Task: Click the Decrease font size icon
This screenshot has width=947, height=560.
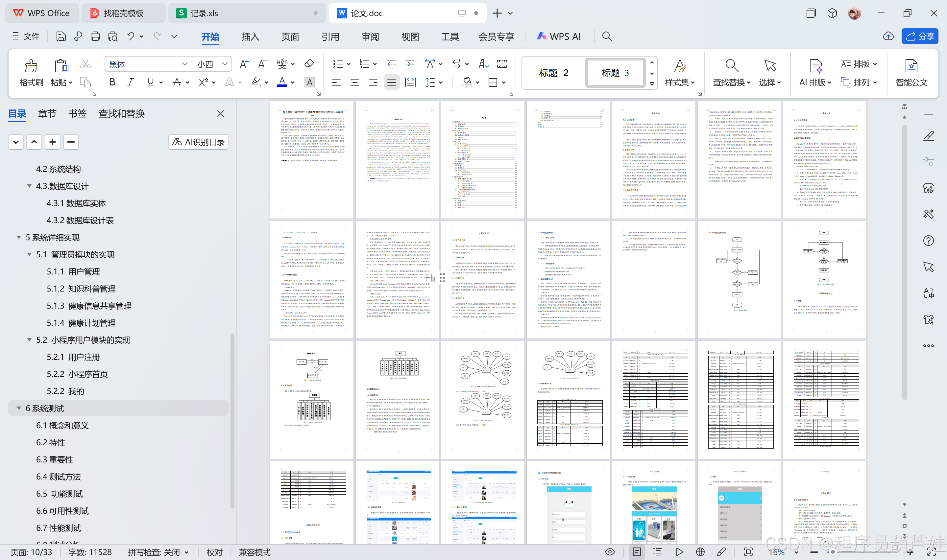Action: click(263, 64)
